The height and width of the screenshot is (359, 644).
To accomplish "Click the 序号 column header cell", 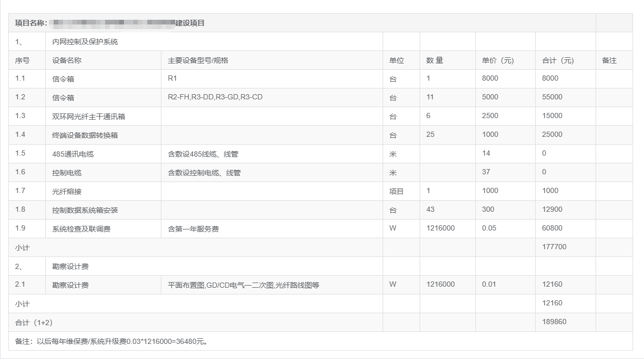I will click(x=22, y=60).
